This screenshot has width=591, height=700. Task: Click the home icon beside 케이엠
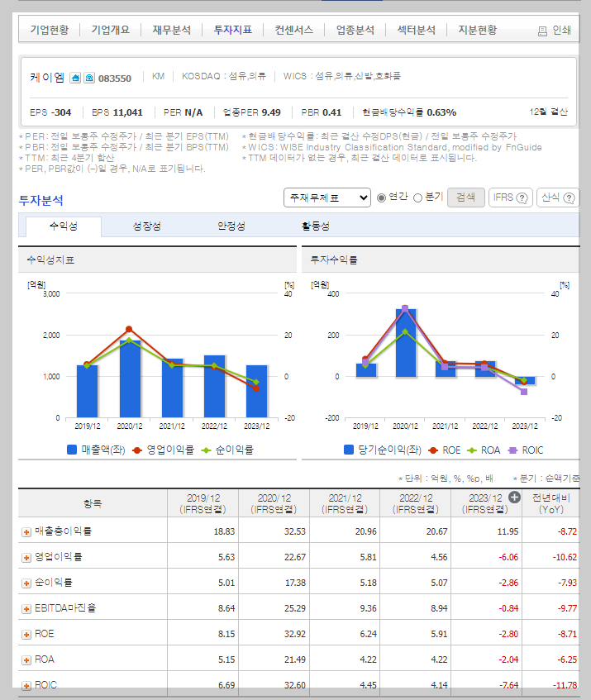pos(75,79)
